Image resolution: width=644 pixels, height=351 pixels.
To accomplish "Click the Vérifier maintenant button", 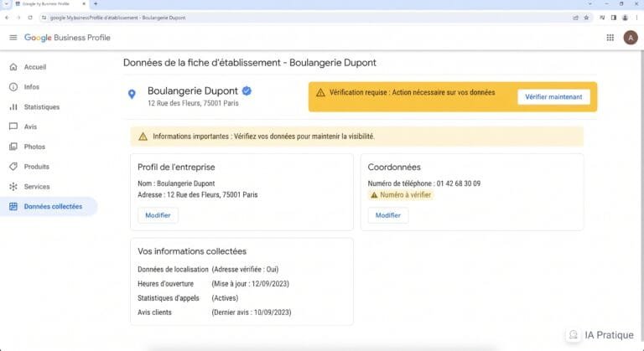I will (x=553, y=97).
